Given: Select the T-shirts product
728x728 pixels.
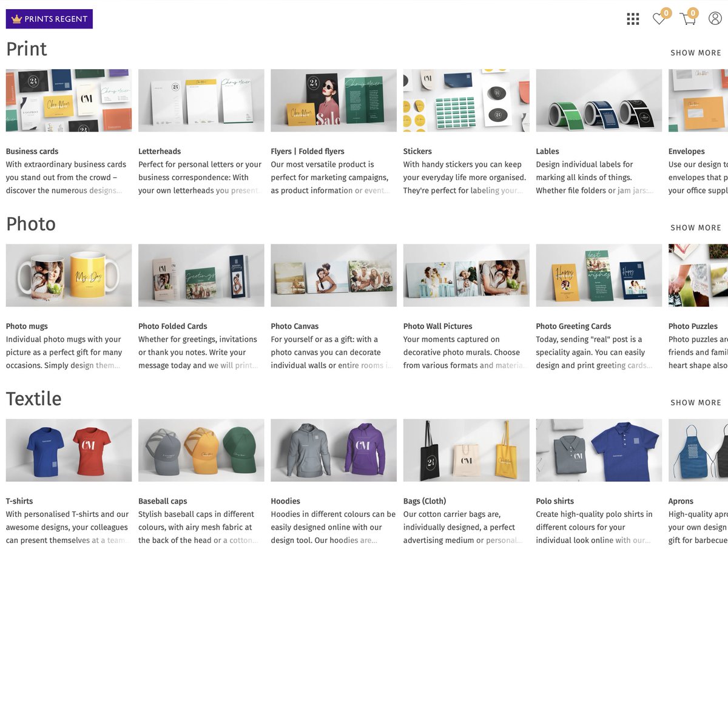Looking at the screenshot, I should click(69, 450).
